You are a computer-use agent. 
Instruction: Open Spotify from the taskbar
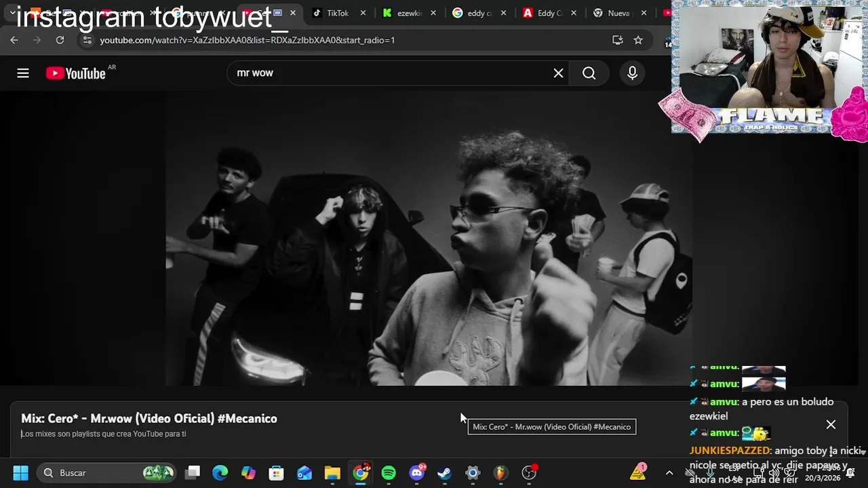point(389,473)
